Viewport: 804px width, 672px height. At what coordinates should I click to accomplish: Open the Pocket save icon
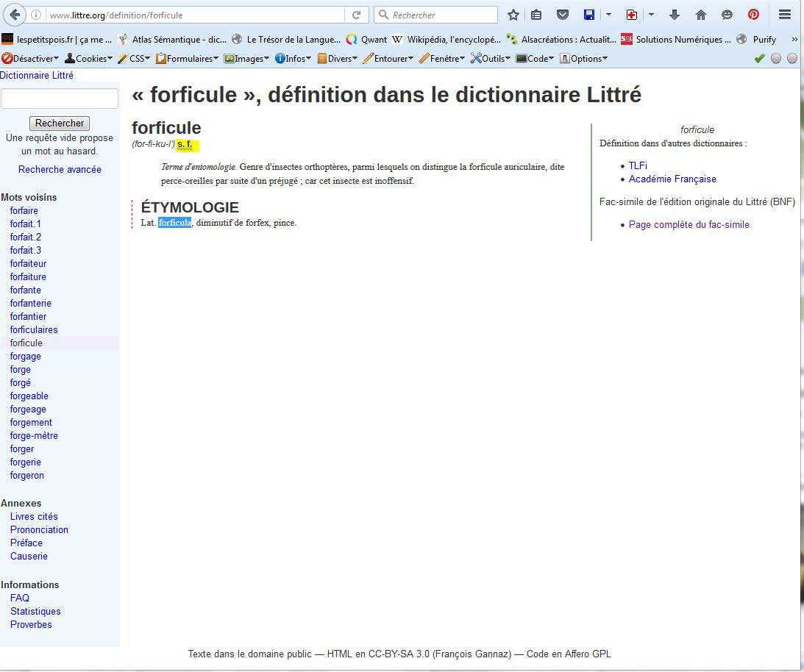pyautogui.click(x=562, y=15)
